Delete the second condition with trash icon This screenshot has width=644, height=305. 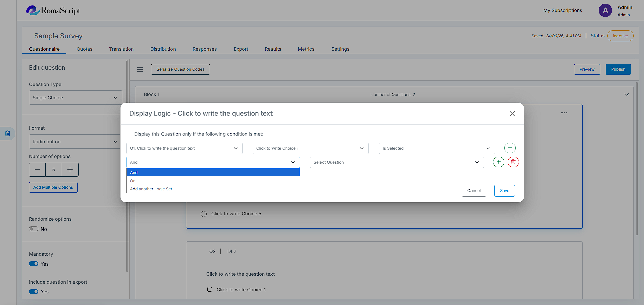(x=513, y=162)
